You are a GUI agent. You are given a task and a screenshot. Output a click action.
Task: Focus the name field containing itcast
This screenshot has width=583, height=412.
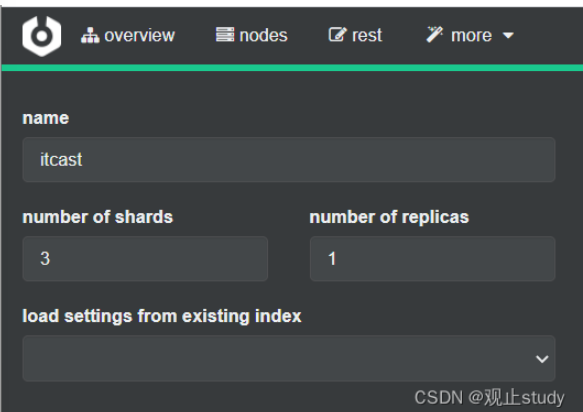click(289, 160)
